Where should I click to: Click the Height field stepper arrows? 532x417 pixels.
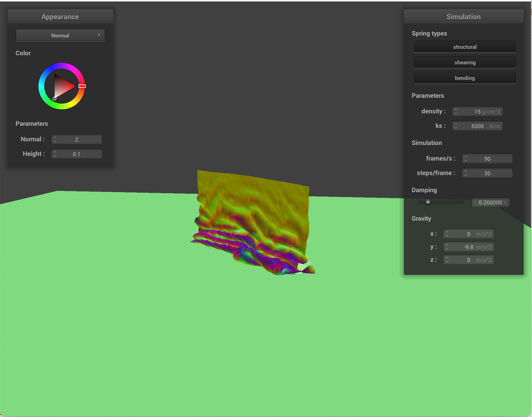(55, 154)
